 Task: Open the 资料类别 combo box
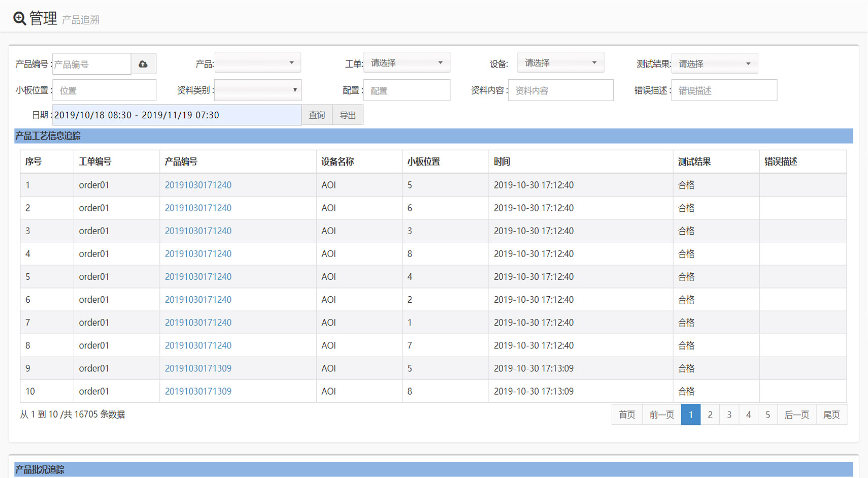(257, 90)
